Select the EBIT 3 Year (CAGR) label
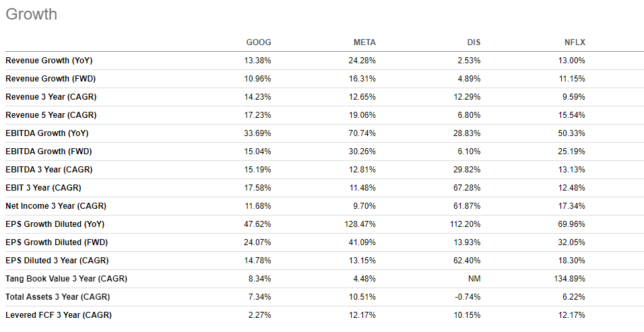 [x=43, y=188]
